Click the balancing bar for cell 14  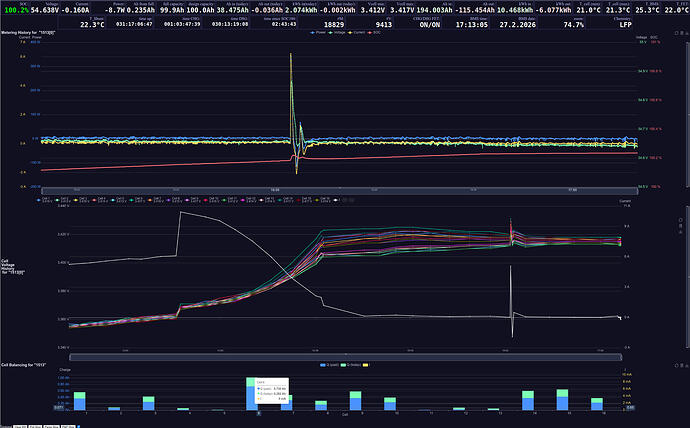[x=527, y=400]
